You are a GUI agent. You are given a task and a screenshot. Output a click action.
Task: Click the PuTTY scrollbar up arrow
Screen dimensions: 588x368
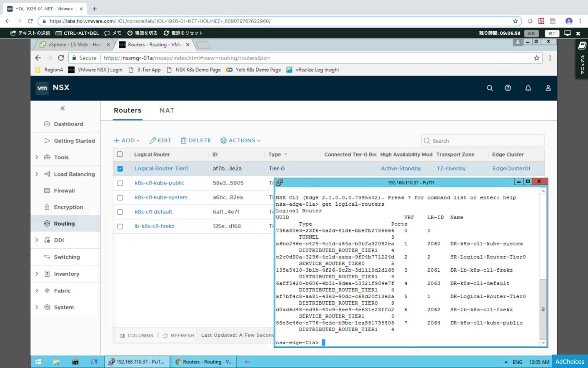[x=543, y=191]
